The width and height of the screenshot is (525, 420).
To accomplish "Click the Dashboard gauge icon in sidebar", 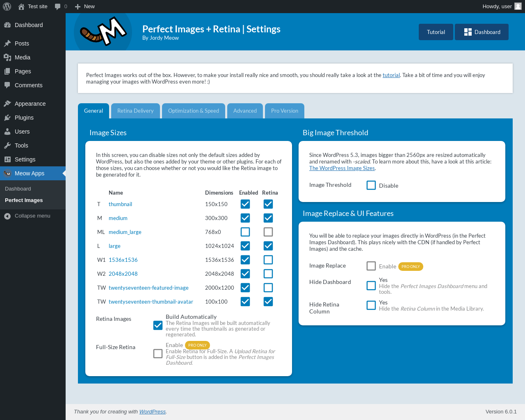I will (x=7, y=25).
